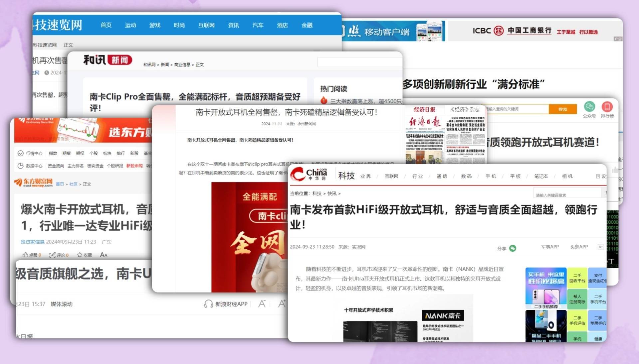
Task: Click the 行情中心 chart icon
Action: tap(21, 153)
